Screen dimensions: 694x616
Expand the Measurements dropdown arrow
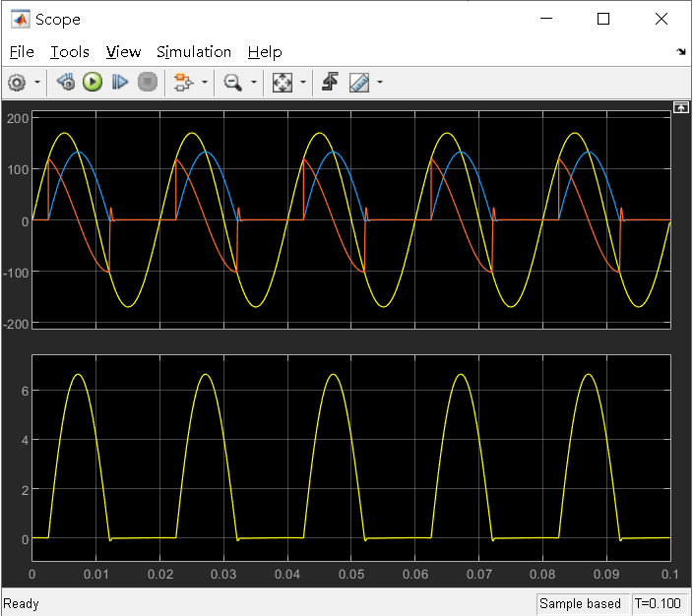pyautogui.click(x=380, y=83)
